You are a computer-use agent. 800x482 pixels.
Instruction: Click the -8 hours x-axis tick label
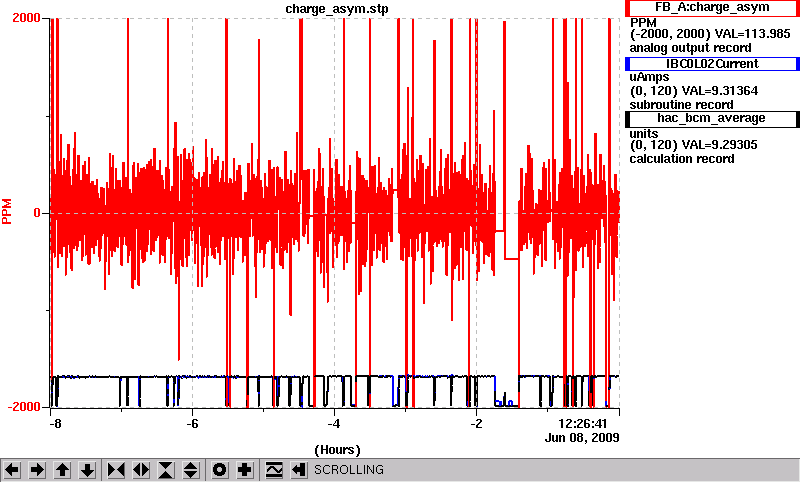coord(56,424)
